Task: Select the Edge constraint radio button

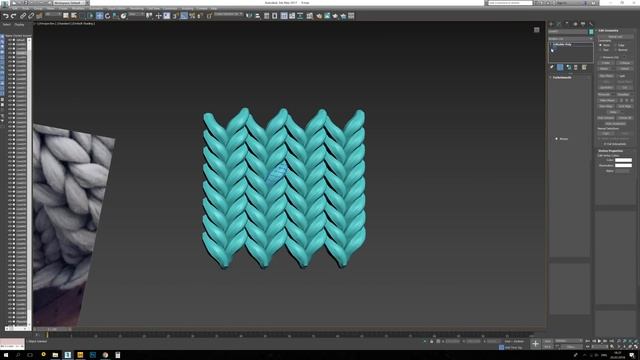Action: point(616,45)
